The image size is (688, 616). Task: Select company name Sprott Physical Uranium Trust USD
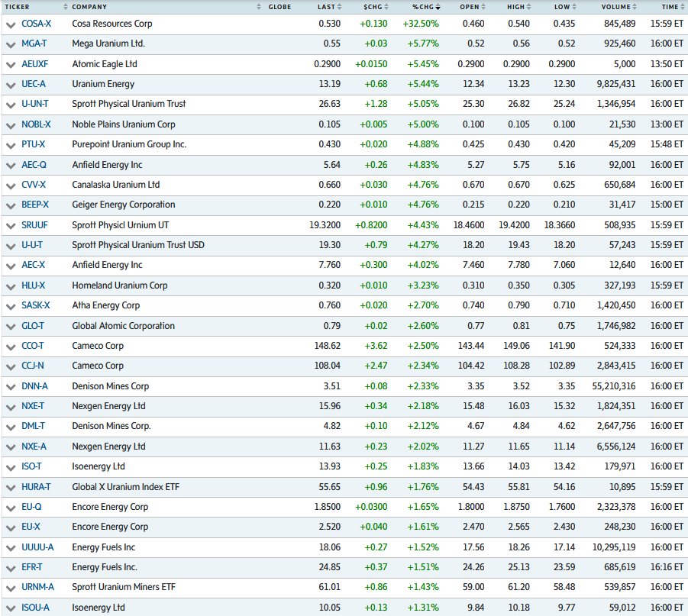point(138,245)
